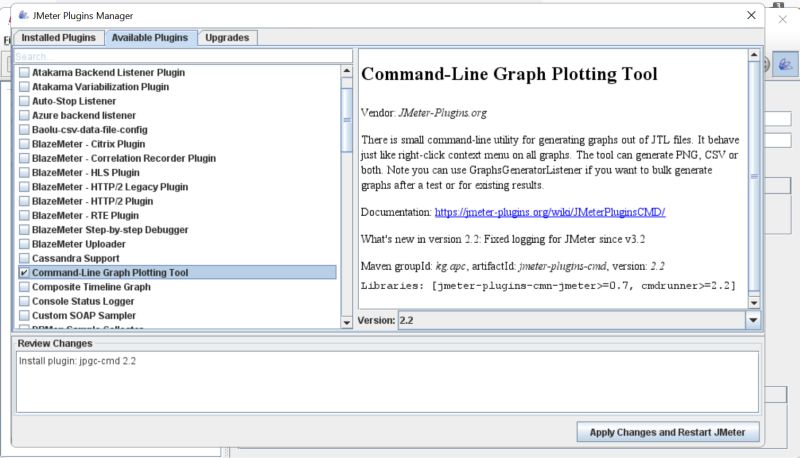
Task: Tick BlazeMeter - Citrix Plugin checkbox
Action: point(24,144)
